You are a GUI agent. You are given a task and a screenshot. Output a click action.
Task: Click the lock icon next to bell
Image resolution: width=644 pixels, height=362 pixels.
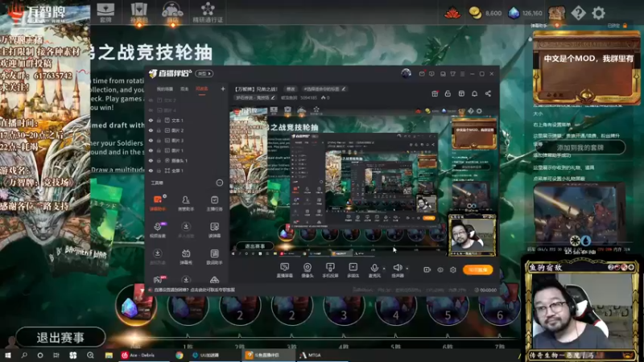point(448,93)
